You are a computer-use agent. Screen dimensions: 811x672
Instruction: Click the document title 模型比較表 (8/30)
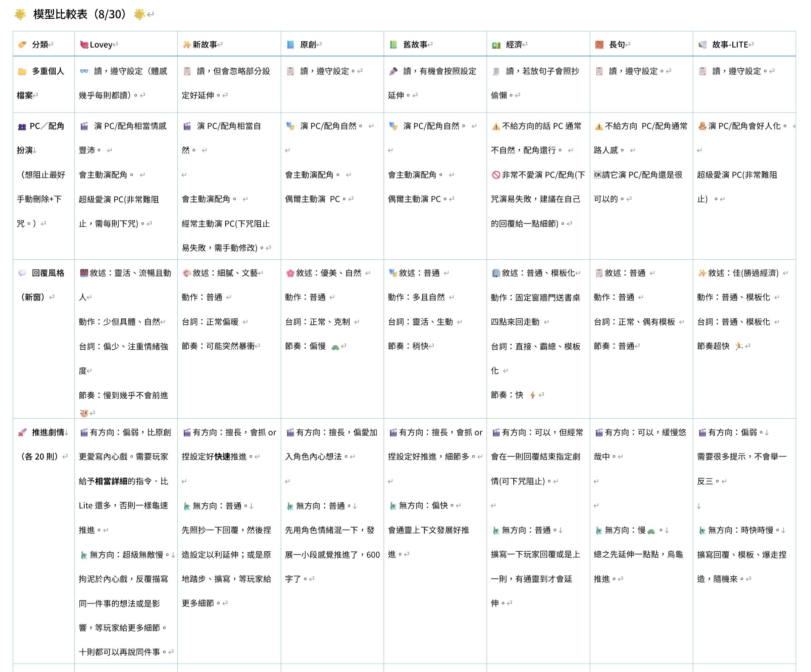pyautogui.click(x=80, y=14)
